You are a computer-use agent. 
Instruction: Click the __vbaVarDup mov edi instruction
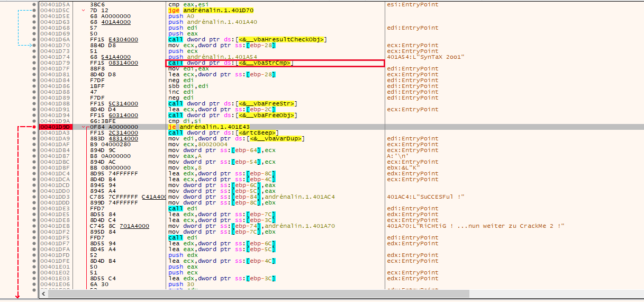click(x=235, y=139)
